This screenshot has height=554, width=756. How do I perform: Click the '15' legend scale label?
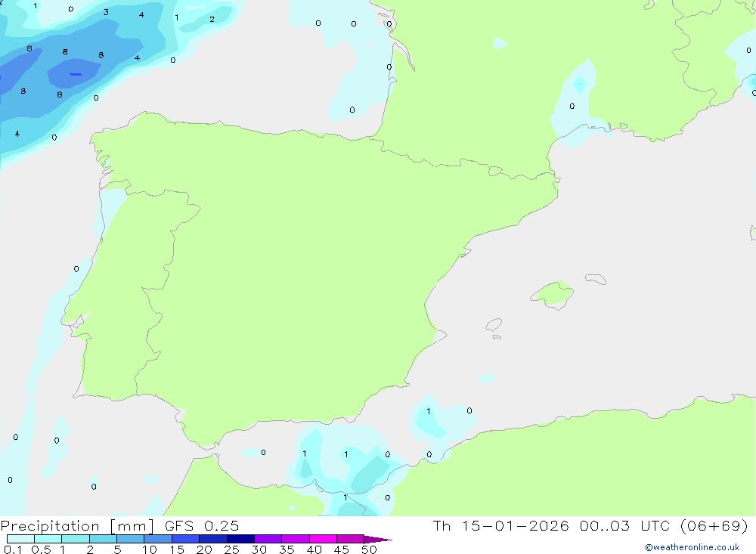176,549
